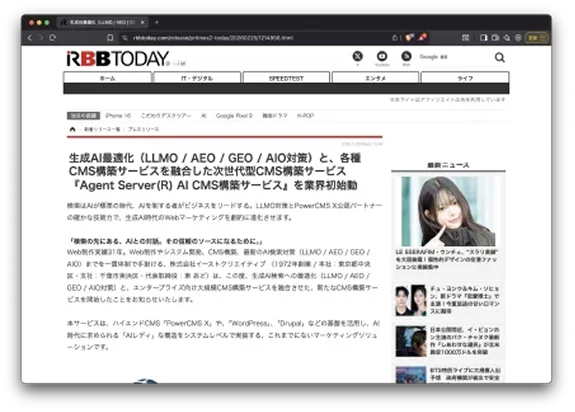Reload the page with the refresh icon

click(52, 38)
